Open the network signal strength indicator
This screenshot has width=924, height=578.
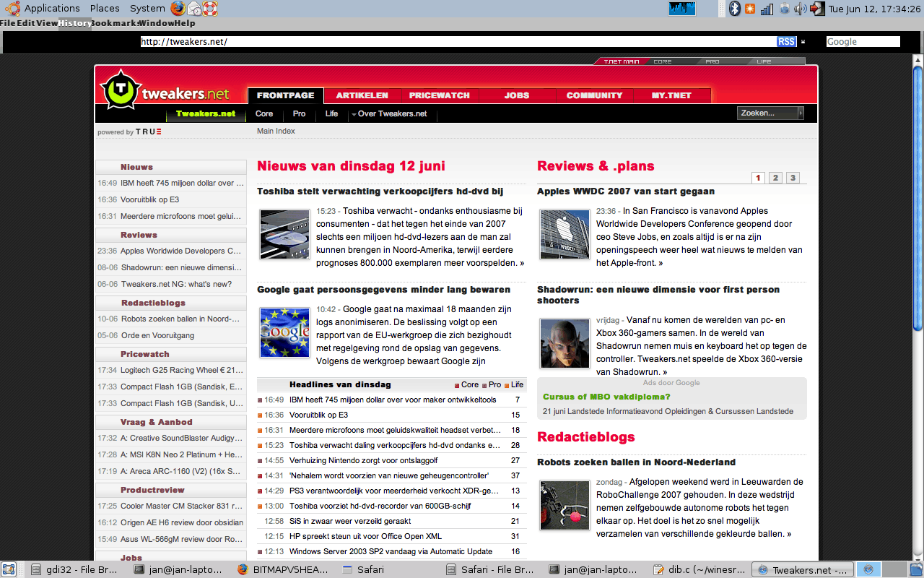[x=767, y=9]
